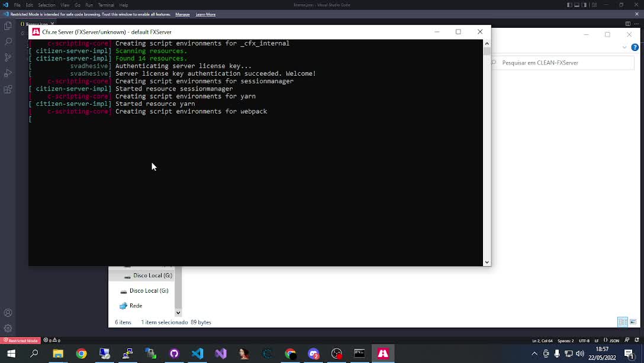Expand hidden icons in the system tray
Image resolution: width=644 pixels, height=363 pixels.
pos(534,353)
